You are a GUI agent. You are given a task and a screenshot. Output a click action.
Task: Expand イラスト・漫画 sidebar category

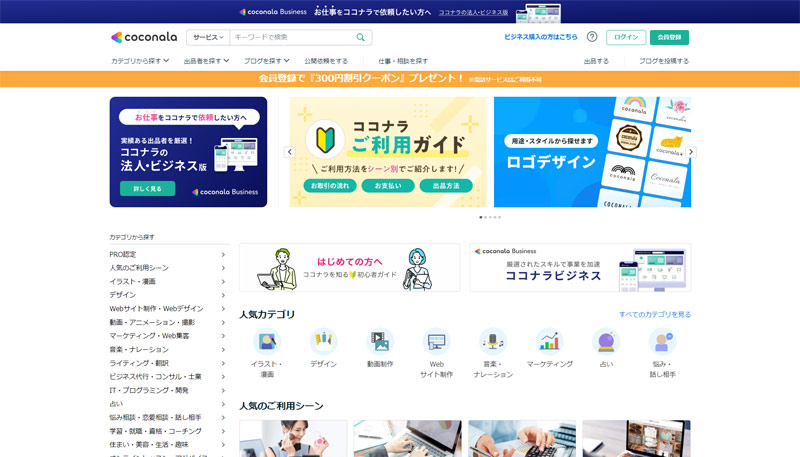[x=168, y=282]
